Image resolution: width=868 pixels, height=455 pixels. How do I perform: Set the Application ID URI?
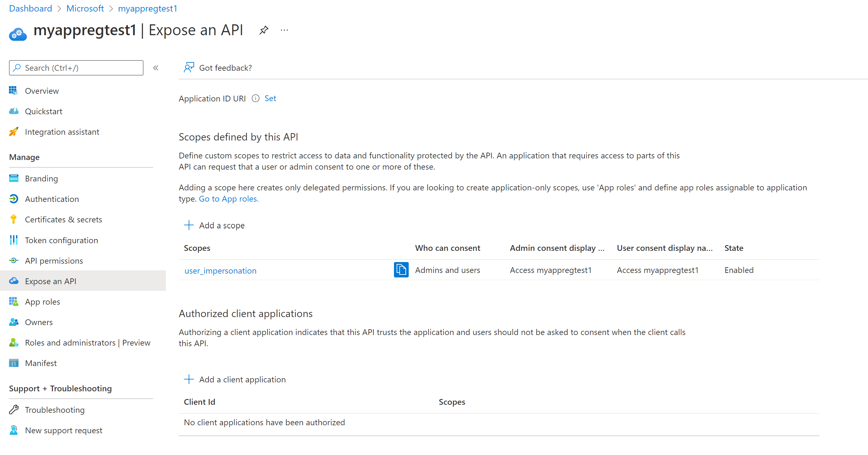click(x=270, y=98)
